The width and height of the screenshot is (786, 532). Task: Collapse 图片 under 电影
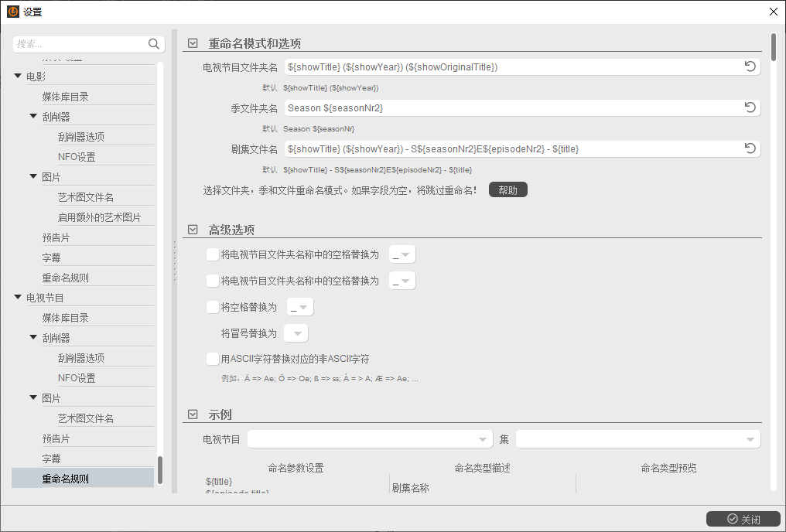(x=33, y=176)
